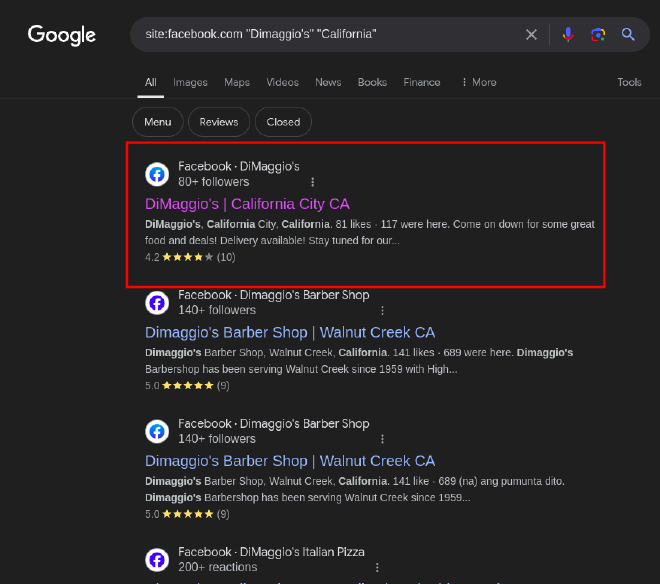660x584 pixels.
Task: Click 'Facebook · DiMaggio's' source label
Action: pos(239,166)
